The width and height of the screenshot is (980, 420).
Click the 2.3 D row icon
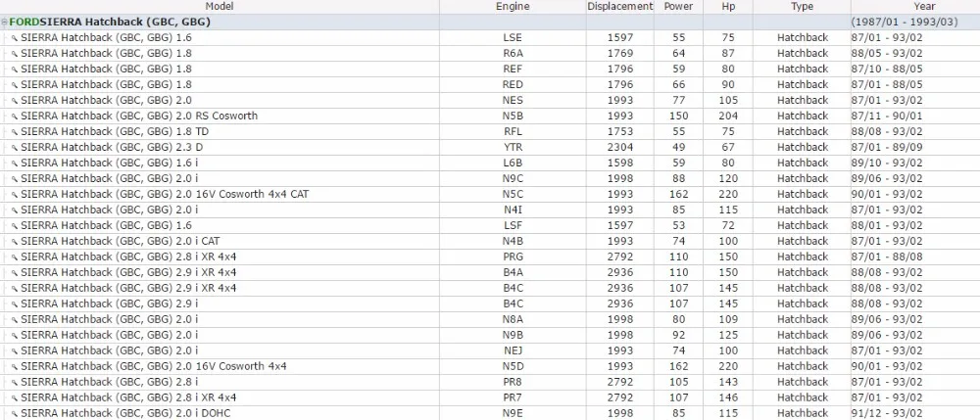pos(15,147)
